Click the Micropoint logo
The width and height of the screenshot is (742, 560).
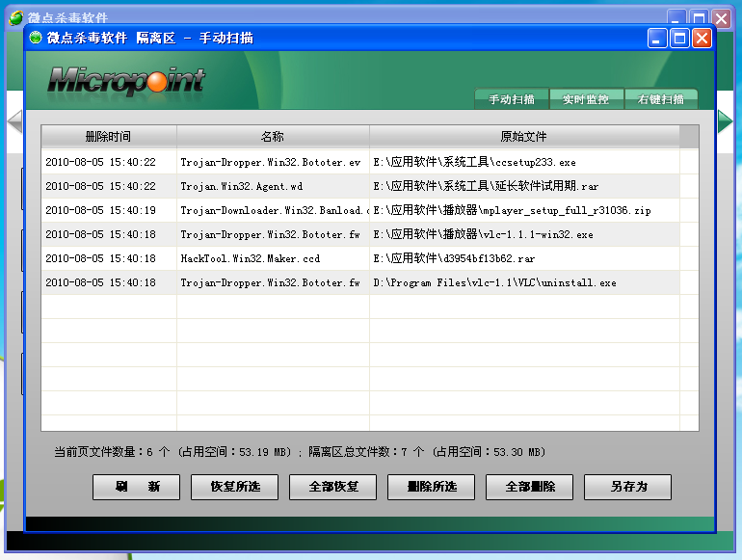click(126, 81)
